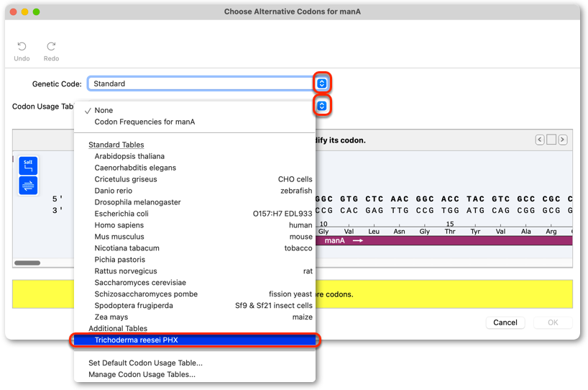Click the Ala amino acid label
The image size is (588, 390).
[x=525, y=232]
